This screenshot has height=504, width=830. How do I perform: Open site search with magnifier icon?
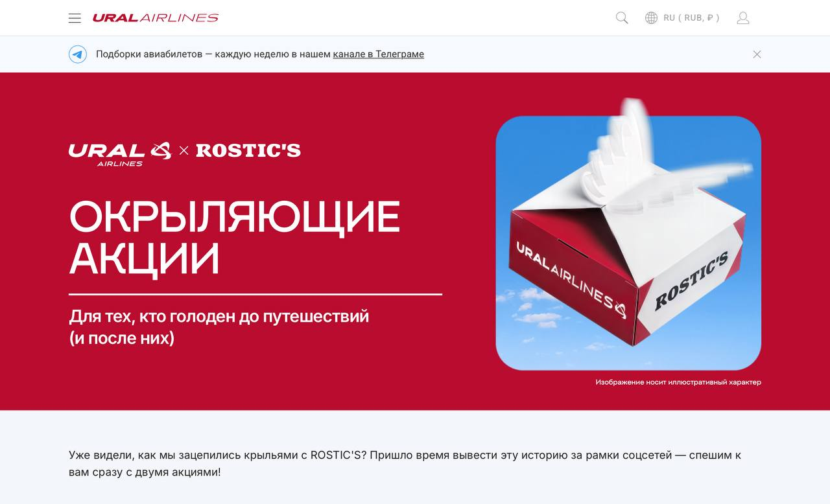(622, 18)
